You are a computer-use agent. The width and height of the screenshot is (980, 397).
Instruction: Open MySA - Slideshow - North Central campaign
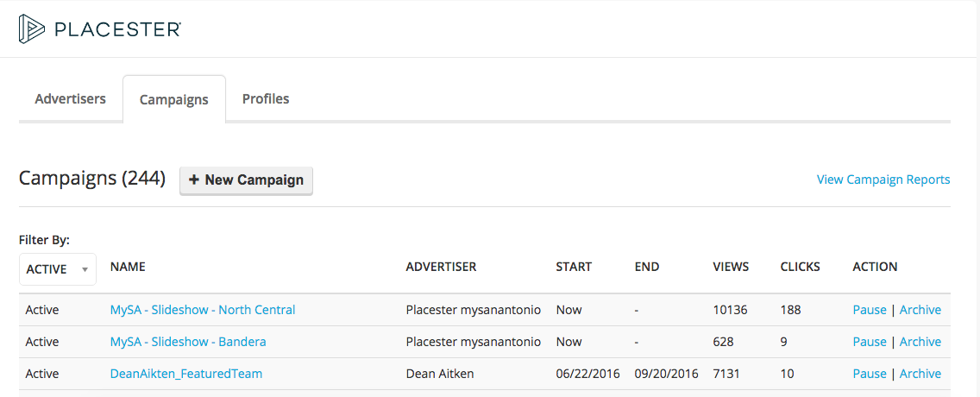203,310
